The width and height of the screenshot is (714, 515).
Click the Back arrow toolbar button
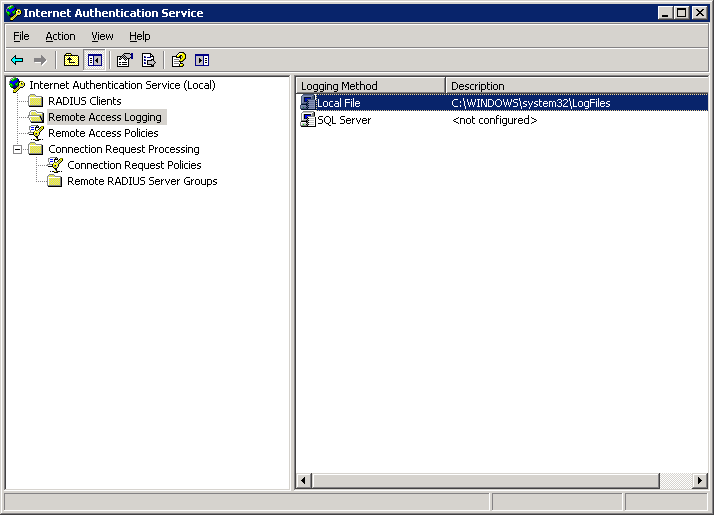pyautogui.click(x=17, y=60)
